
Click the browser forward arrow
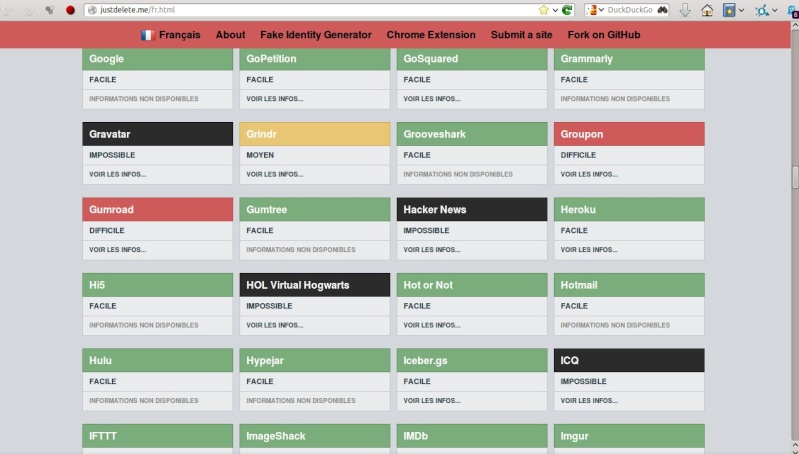click(x=29, y=10)
